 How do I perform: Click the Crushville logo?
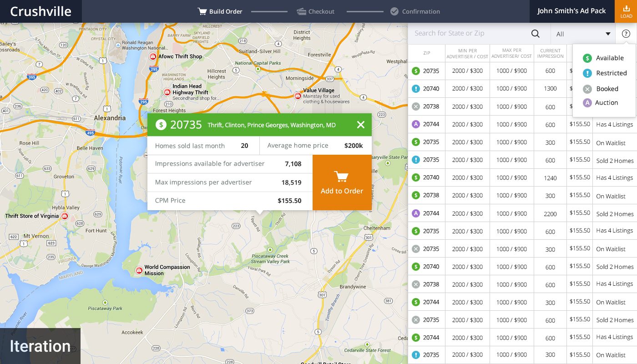pos(40,11)
